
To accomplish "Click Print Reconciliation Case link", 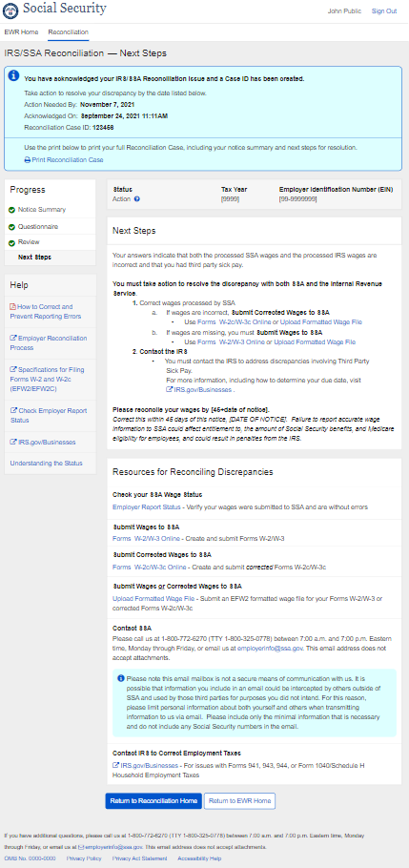I will pyautogui.click(x=68, y=160).
